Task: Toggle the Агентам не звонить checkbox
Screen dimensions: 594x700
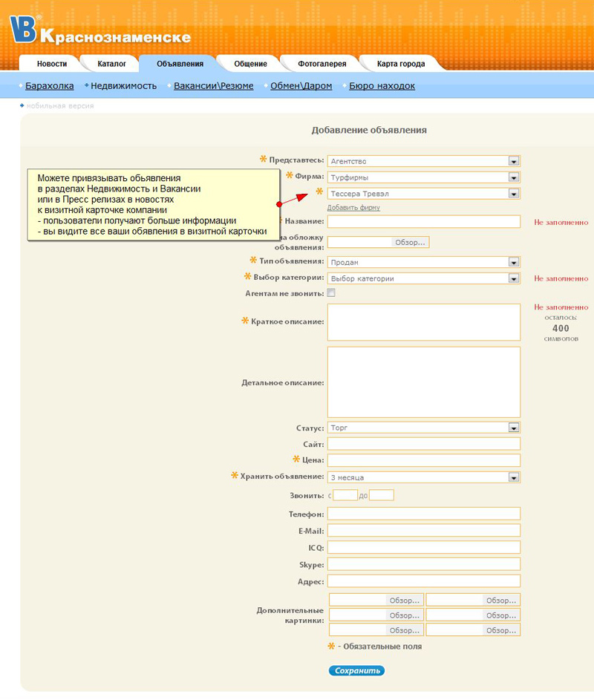Action: click(x=331, y=293)
